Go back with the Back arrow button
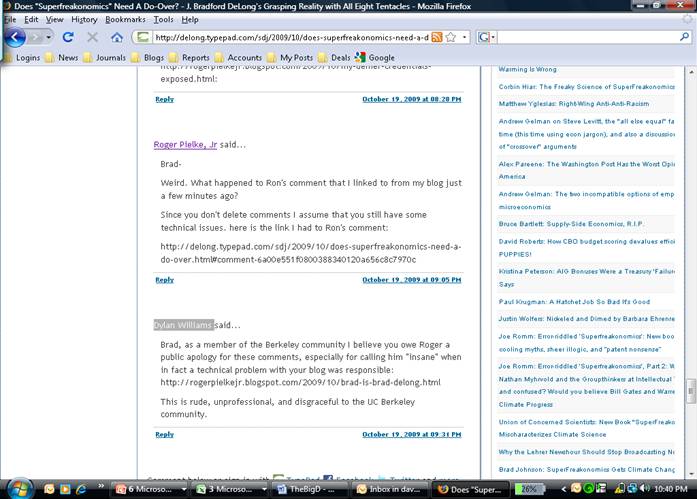This screenshot has width=697, height=499. [15, 37]
